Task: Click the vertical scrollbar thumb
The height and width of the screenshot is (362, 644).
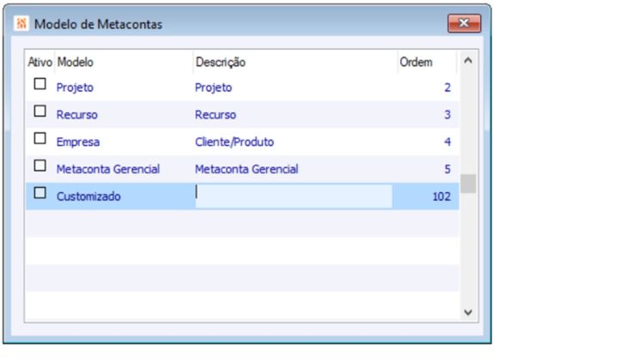Action: tap(468, 184)
